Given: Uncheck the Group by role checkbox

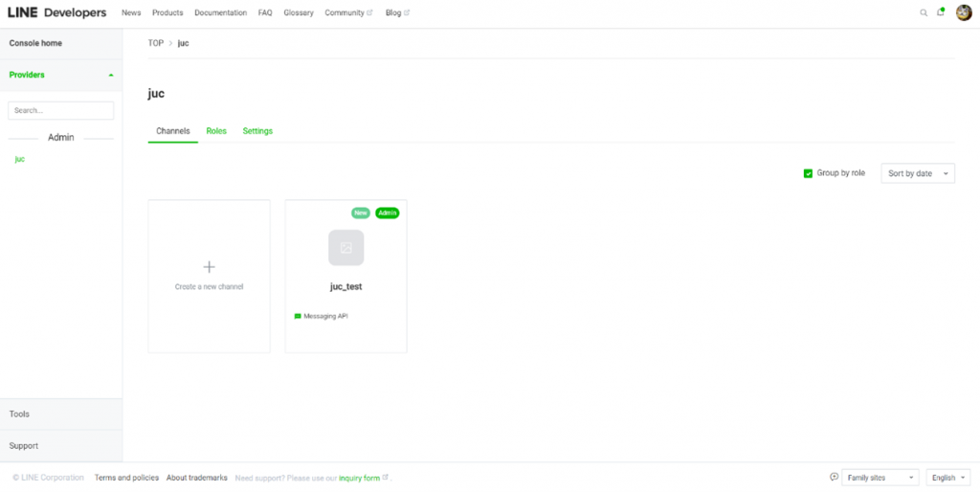Looking at the screenshot, I should click(x=808, y=173).
